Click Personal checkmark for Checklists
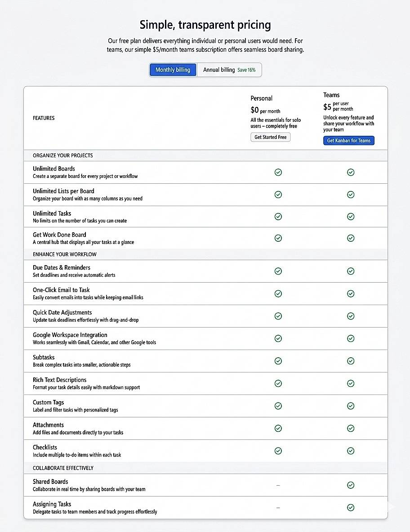The width and height of the screenshot is (410, 532). [x=278, y=451]
